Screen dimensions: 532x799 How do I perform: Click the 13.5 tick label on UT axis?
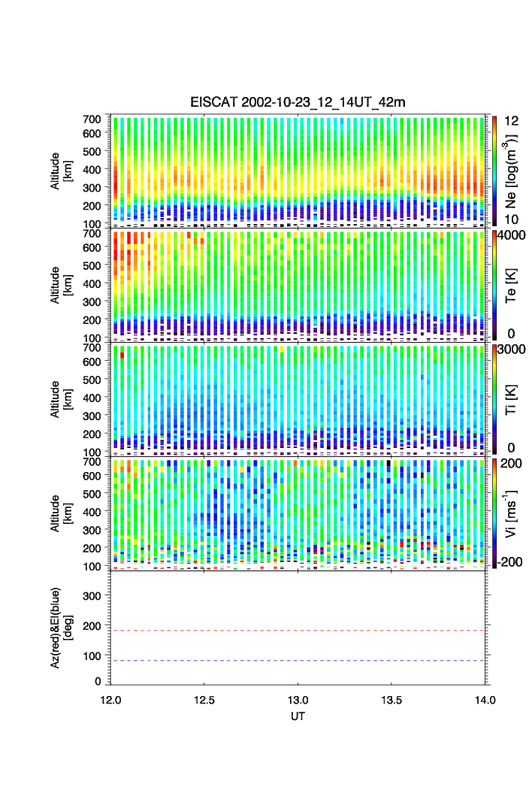tap(391, 700)
